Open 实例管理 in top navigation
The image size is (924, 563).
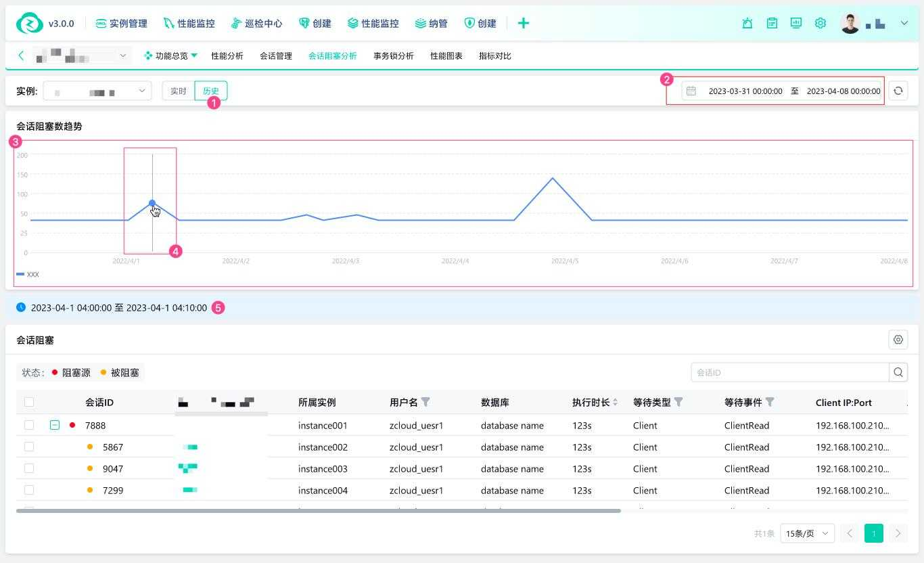(121, 23)
